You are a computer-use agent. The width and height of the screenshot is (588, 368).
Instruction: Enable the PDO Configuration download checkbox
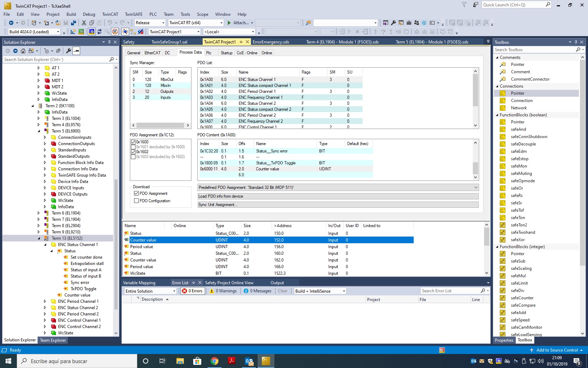(x=136, y=201)
